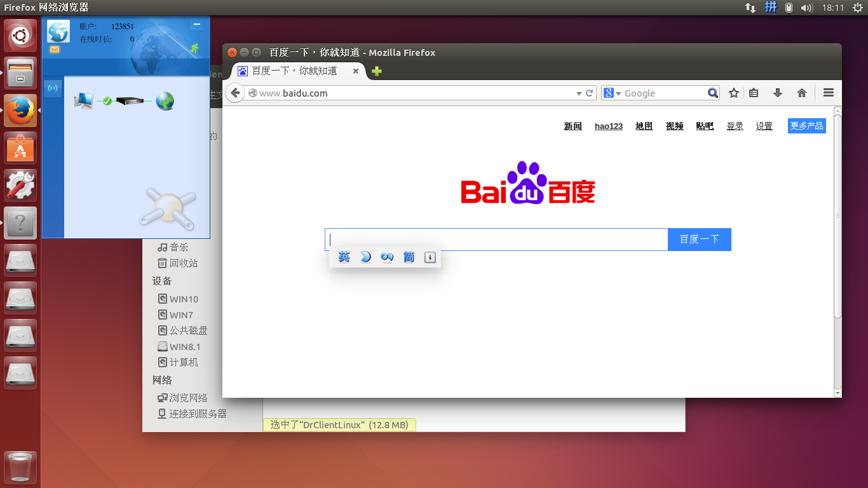This screenshot has height=488, width=868.
Task: Click the Firefox launcher icon
Action: coord(20,111)
